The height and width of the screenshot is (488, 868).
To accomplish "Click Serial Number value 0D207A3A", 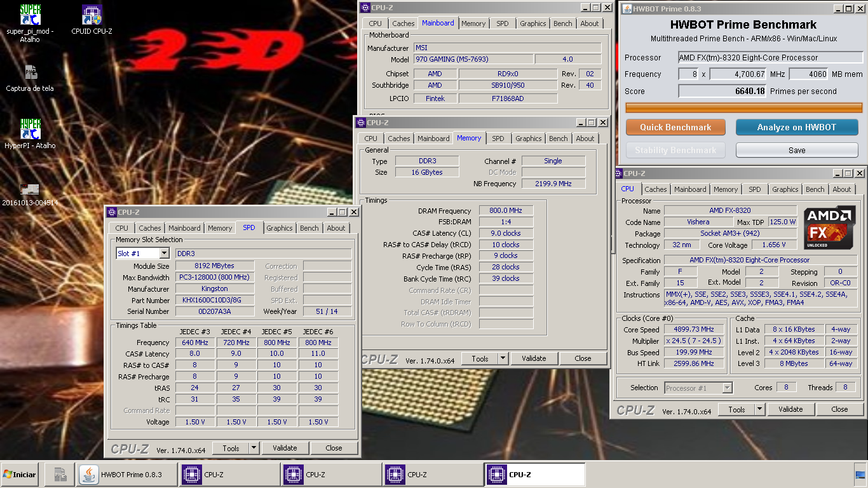I will [215, 311].
